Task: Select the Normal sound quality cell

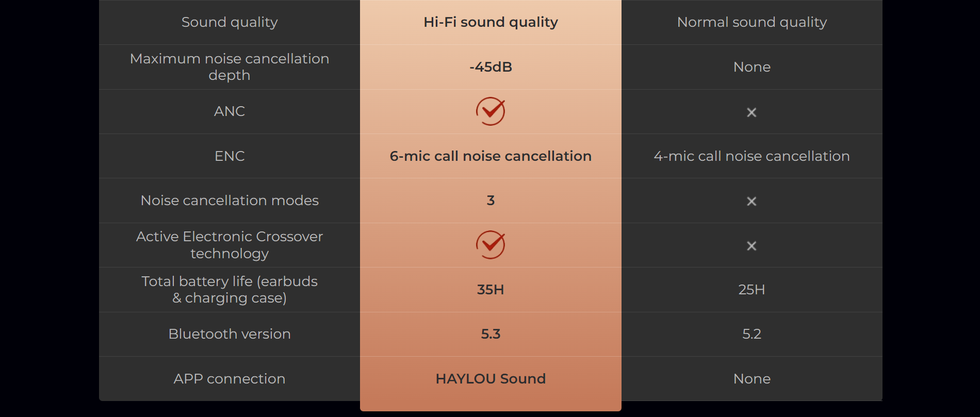Action: tap(752, 22)
